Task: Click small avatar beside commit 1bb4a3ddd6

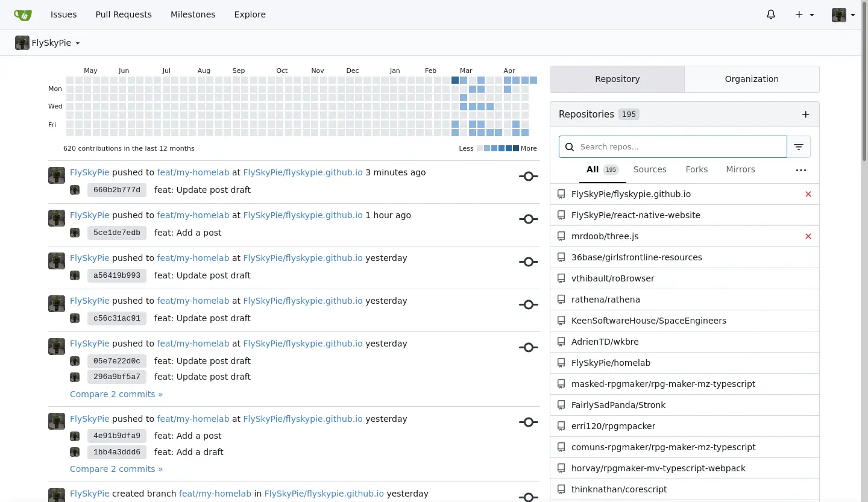Action: (75, 452)
